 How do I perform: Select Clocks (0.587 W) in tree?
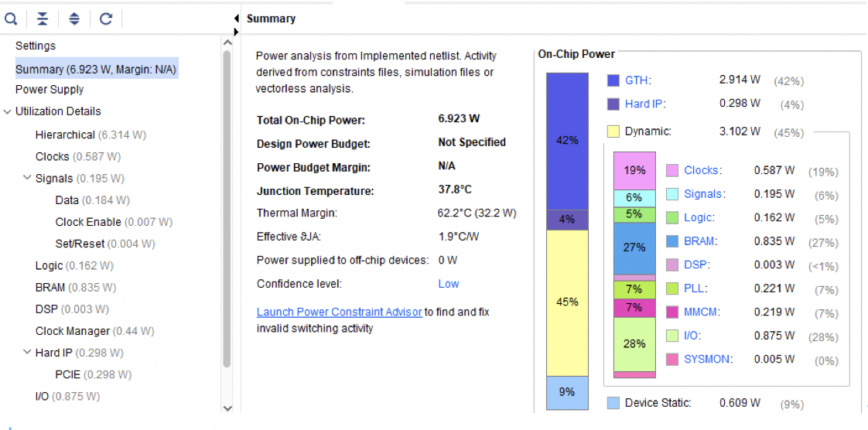78,157
